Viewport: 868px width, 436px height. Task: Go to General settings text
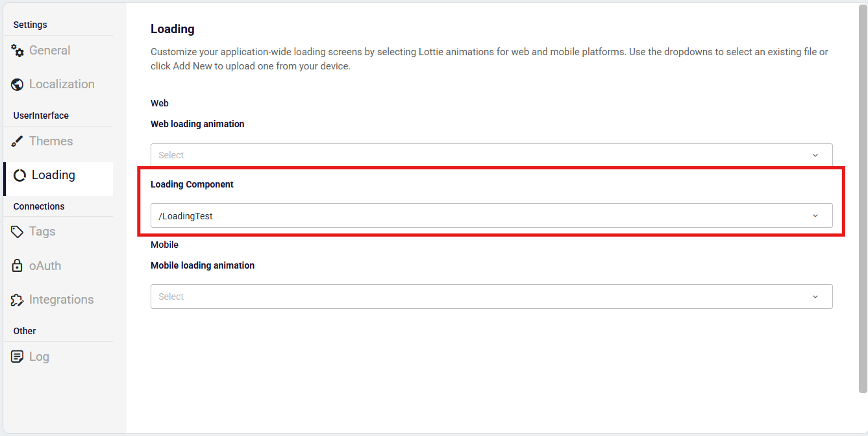50,51
